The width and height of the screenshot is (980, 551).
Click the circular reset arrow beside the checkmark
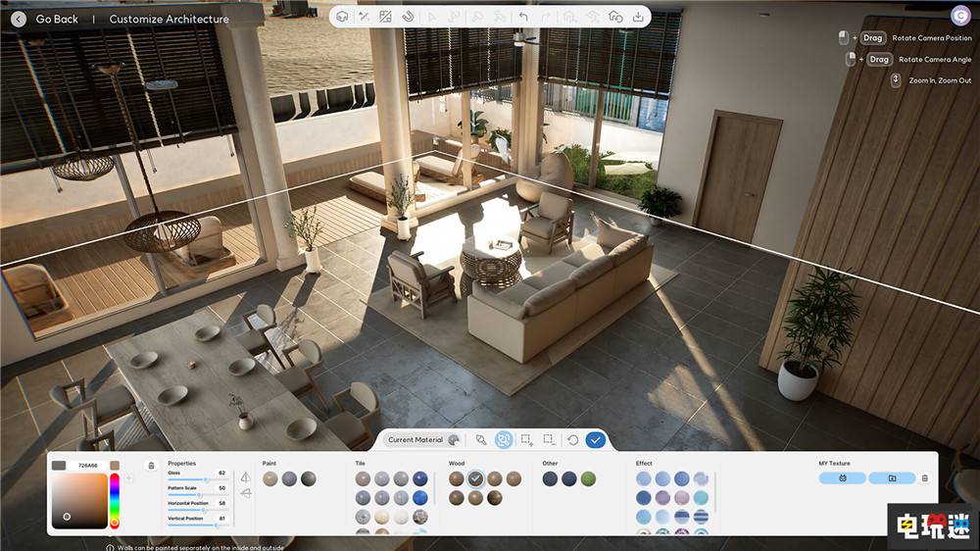coord(572,440)
